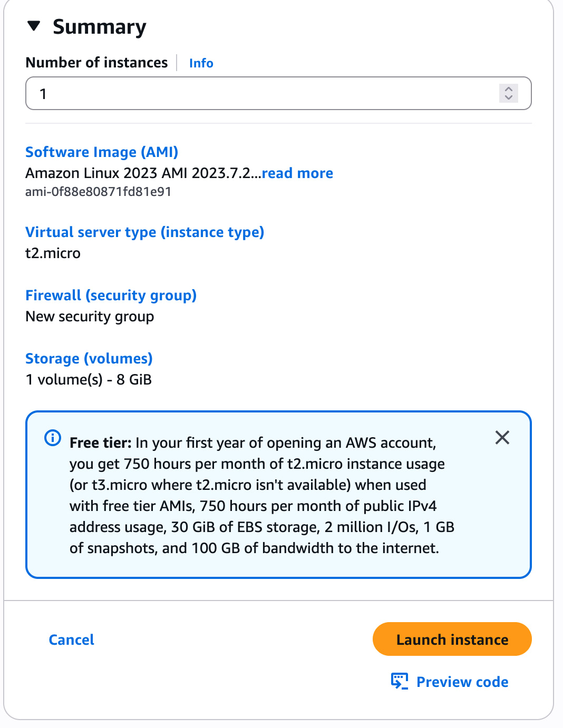The width and height of the screenshot is (563, 728).
Task: Open the Preview code text link
Action: [x=462, y=682]
